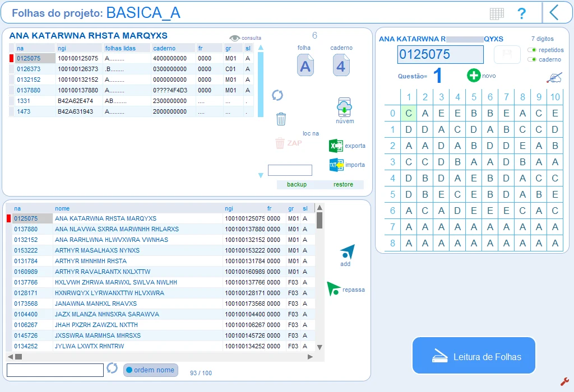The width and height of the screenshot is (574, 392).
Task: Toggle the consulta eye icon
Action: coord(235,38)
